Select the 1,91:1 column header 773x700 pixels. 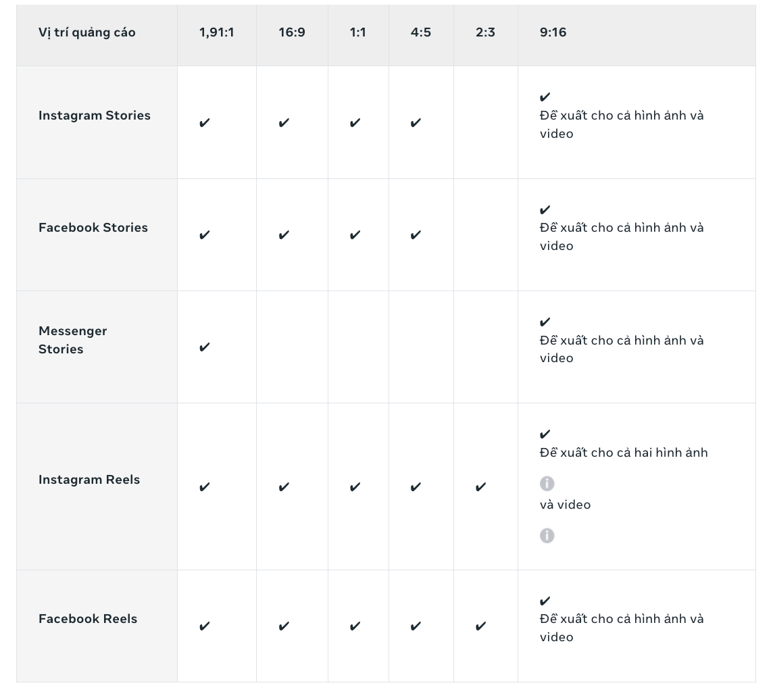(216, 32)
